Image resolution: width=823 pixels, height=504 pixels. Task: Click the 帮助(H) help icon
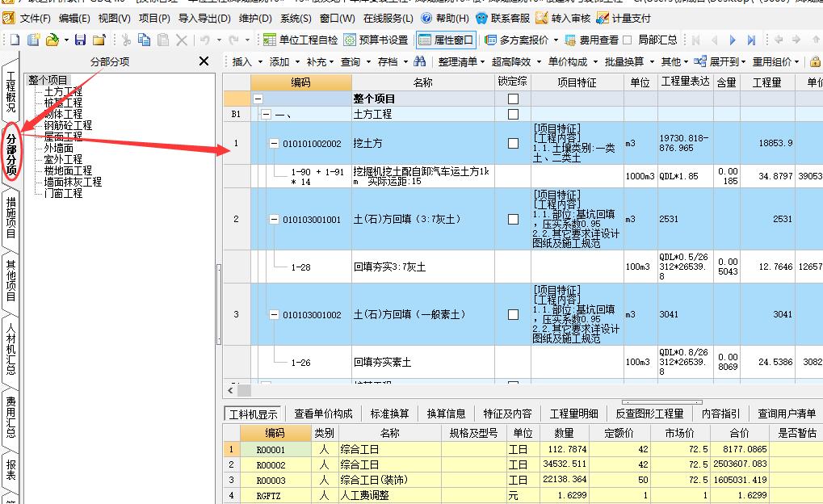click(x=426, y=19)
